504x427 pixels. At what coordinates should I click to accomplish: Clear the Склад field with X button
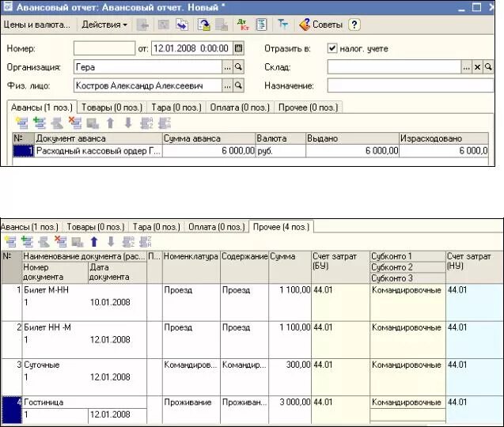click(477, 67)
